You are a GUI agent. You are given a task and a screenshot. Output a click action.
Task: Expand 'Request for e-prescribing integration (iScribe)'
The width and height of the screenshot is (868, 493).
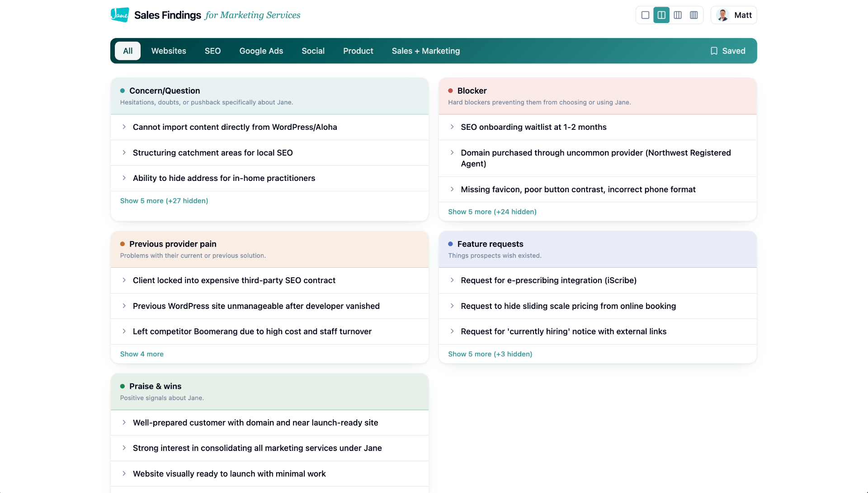(x=597, y=280)
